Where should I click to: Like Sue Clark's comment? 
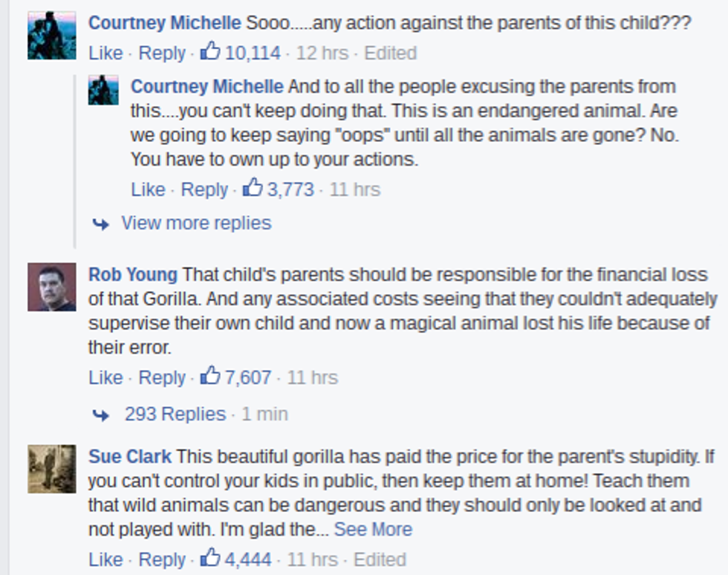click(x=105, y=559)
